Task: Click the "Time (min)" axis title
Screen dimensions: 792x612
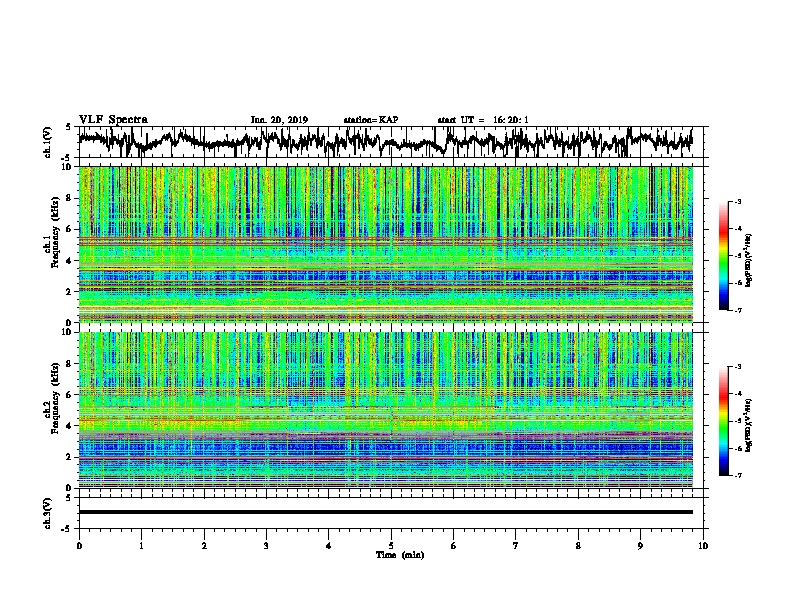Action: click(400, 555)
